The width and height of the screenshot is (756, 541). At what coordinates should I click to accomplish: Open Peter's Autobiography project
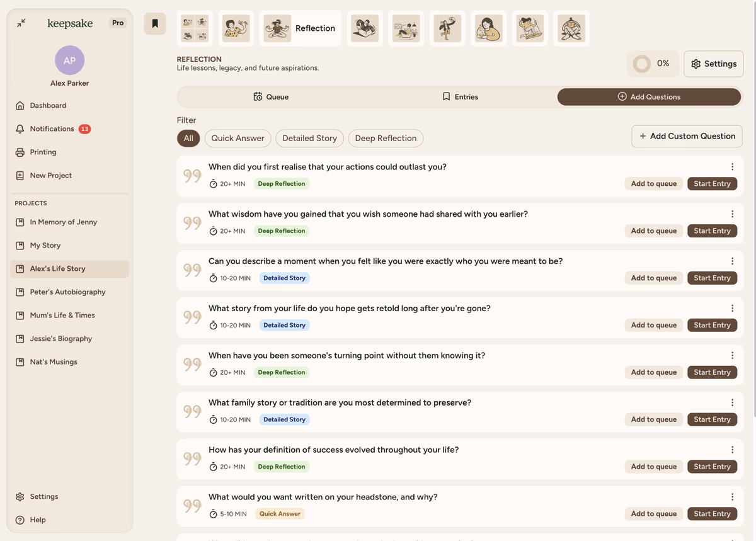67,292
